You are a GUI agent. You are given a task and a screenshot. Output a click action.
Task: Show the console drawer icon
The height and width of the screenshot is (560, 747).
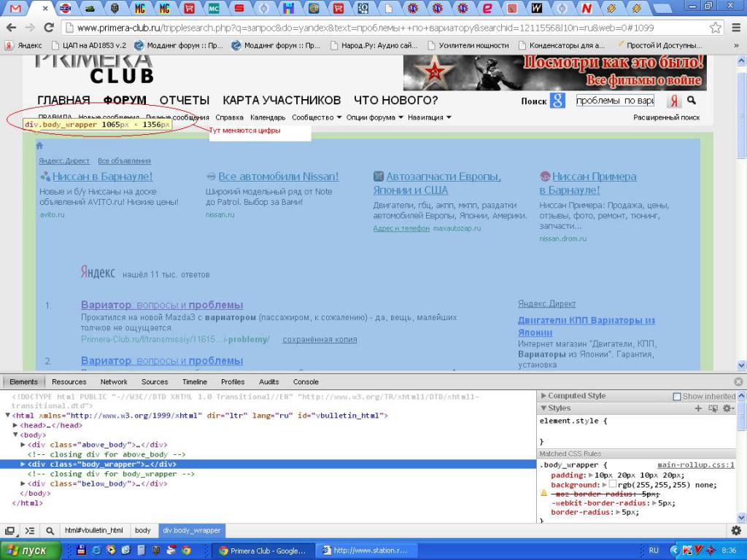point(29,531)
